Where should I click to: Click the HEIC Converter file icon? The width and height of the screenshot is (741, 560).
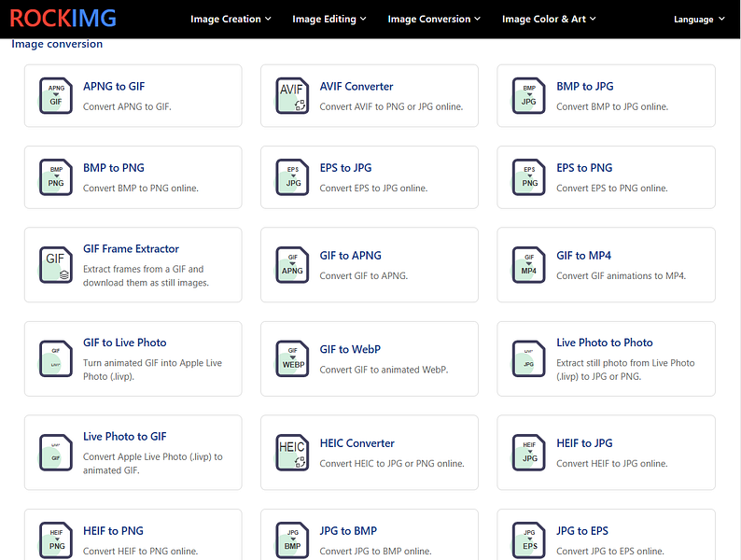(292, 453)
